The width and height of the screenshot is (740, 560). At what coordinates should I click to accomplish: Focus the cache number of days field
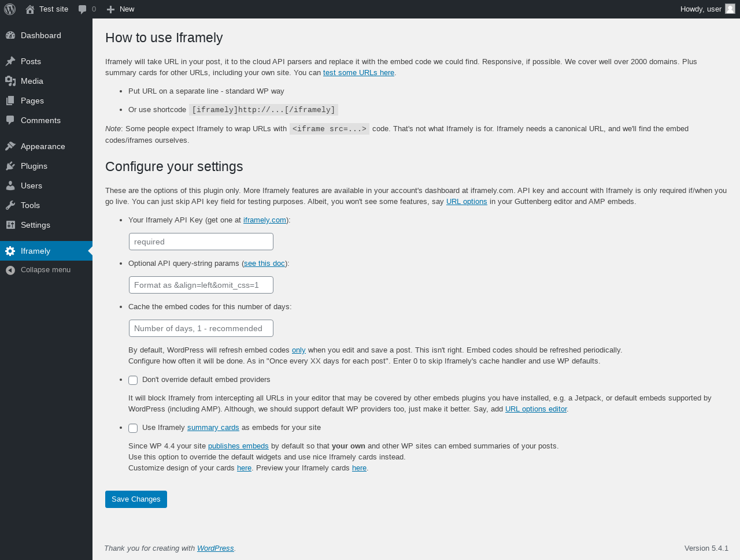201,328
